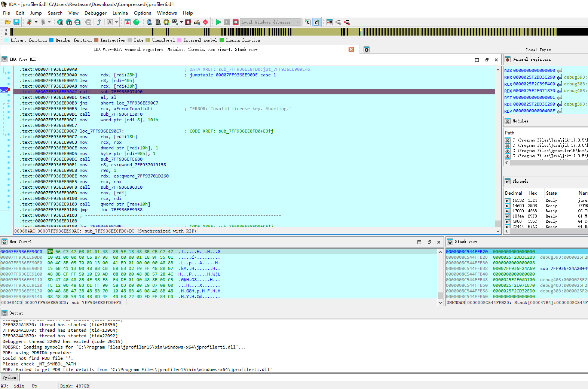Click the Regular function blue color swatch
Viewport: 588px width, 389px height.
[x=52, y=40]
